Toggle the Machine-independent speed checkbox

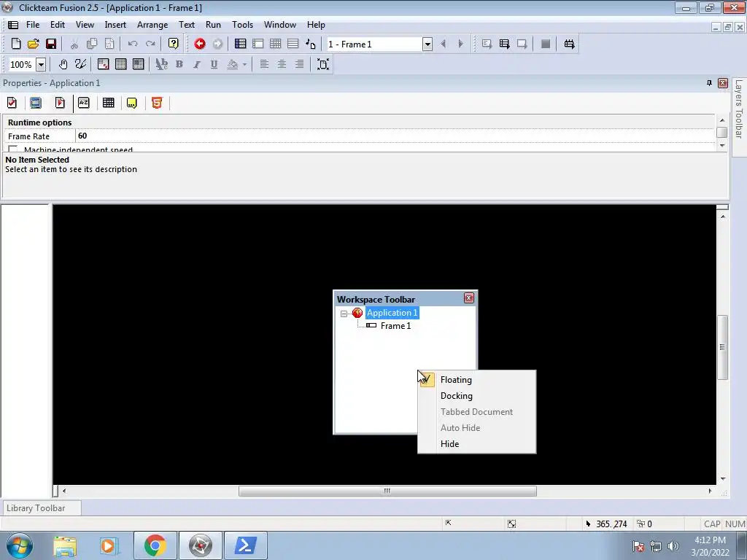[13, 149]
